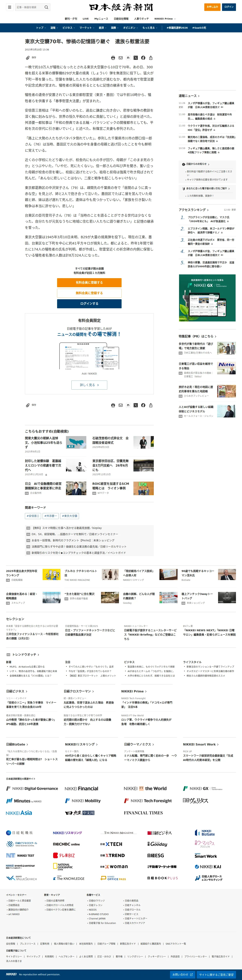
Task: Click X icon at article end
Action: pyautogui.click(x=136, y=405)
